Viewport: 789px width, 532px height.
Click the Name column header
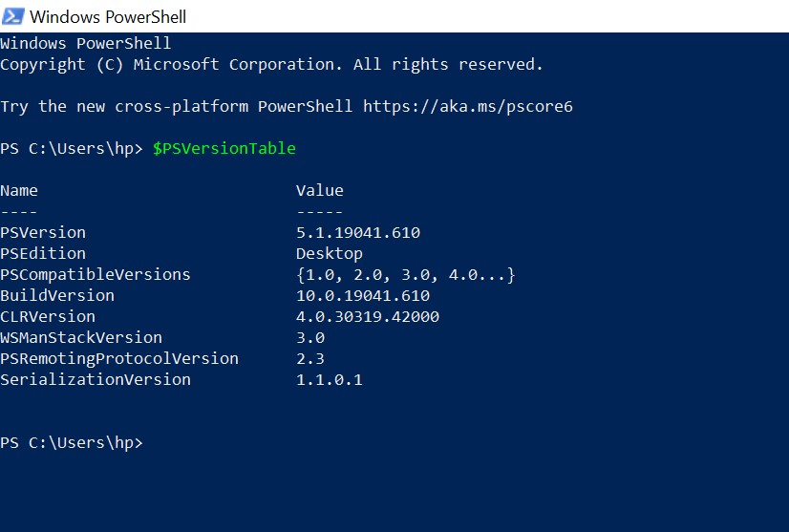[19, 191]
